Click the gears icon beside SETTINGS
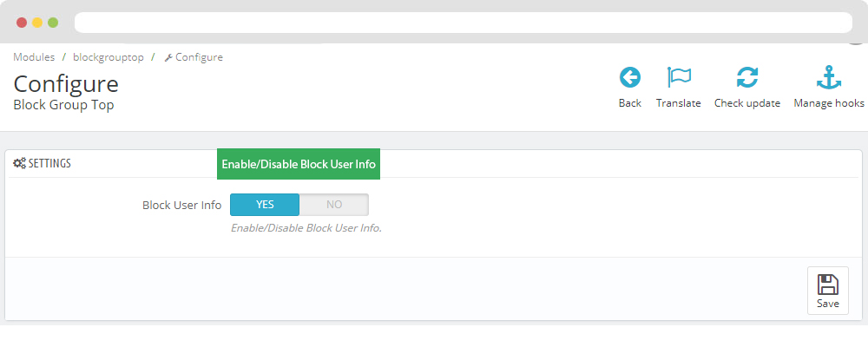This screenshot has height=347, width=868. tap(19, 163)
